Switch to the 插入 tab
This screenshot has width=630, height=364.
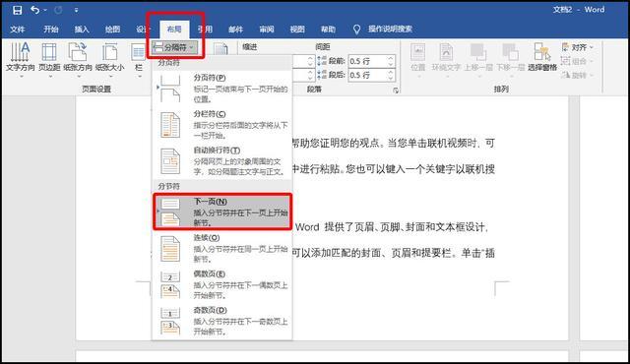pyautogui.click(x=82, y=29)
